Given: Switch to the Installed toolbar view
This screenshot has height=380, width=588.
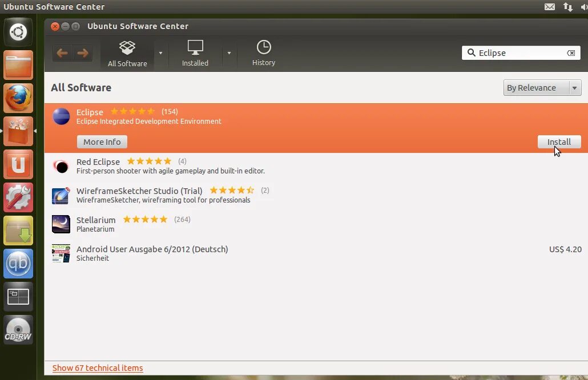Looking at the screenshot, I should (195, 54).
